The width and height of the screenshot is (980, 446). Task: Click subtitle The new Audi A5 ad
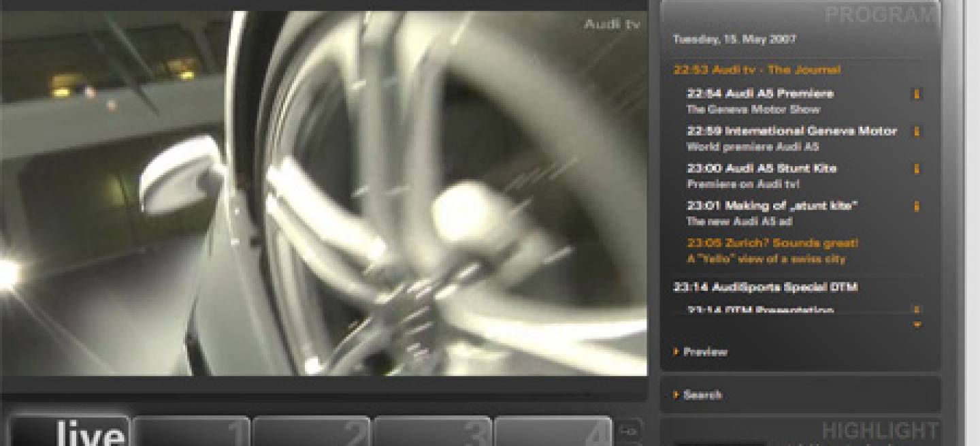coord(739,221)
